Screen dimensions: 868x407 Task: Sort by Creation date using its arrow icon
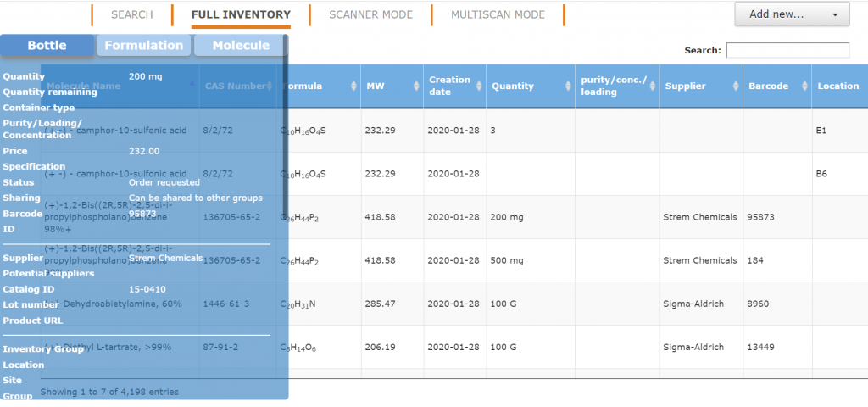point(478,86)
